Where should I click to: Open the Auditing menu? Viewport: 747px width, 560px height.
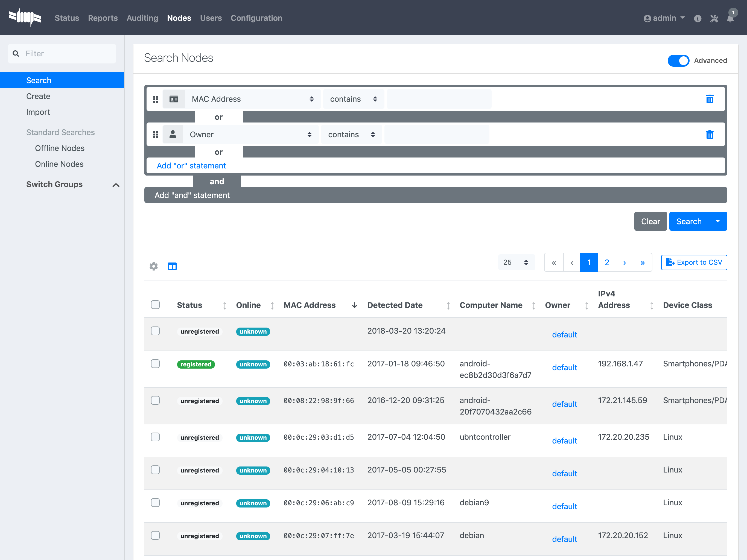142,18
